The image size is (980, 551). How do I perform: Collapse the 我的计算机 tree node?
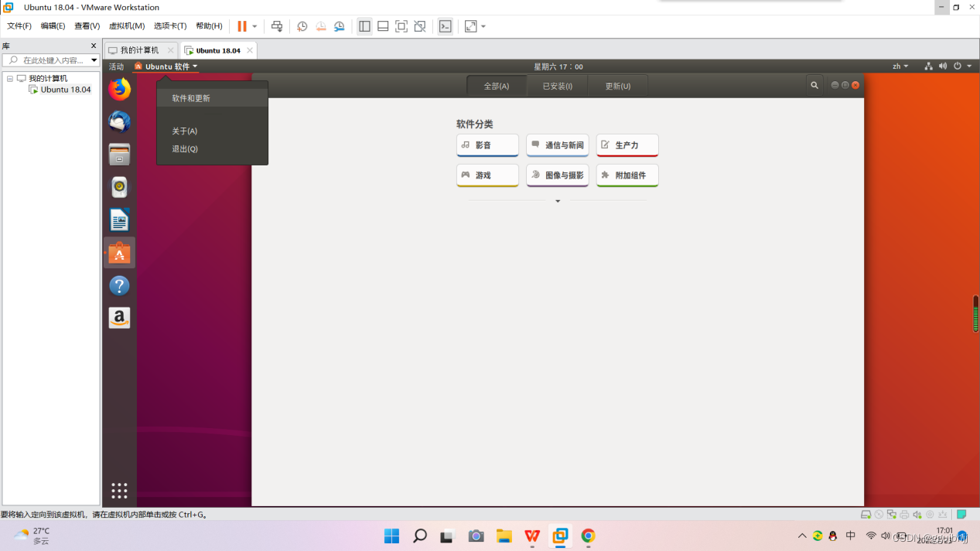[10, 78]
